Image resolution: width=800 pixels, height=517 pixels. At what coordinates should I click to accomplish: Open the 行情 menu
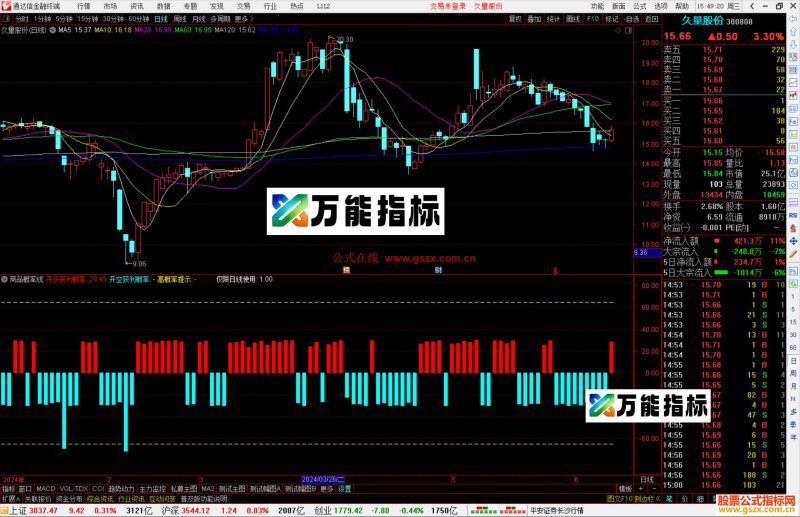(x=84, y=6)
